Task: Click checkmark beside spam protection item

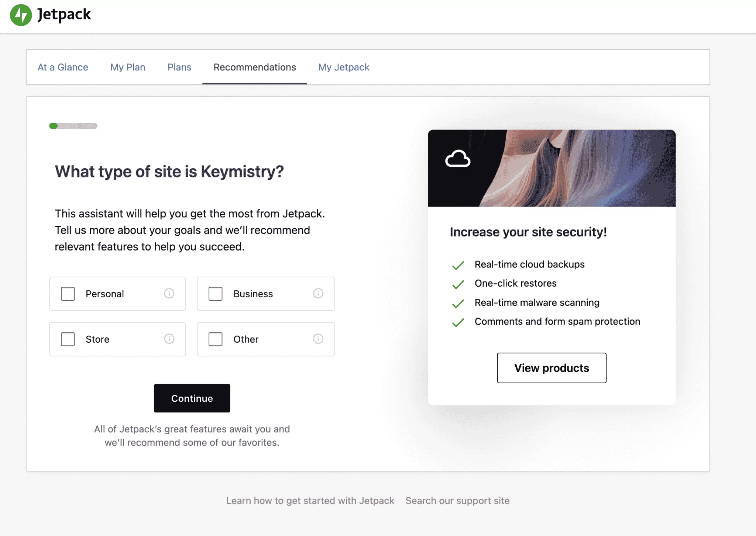Action: tap(458, 322)
